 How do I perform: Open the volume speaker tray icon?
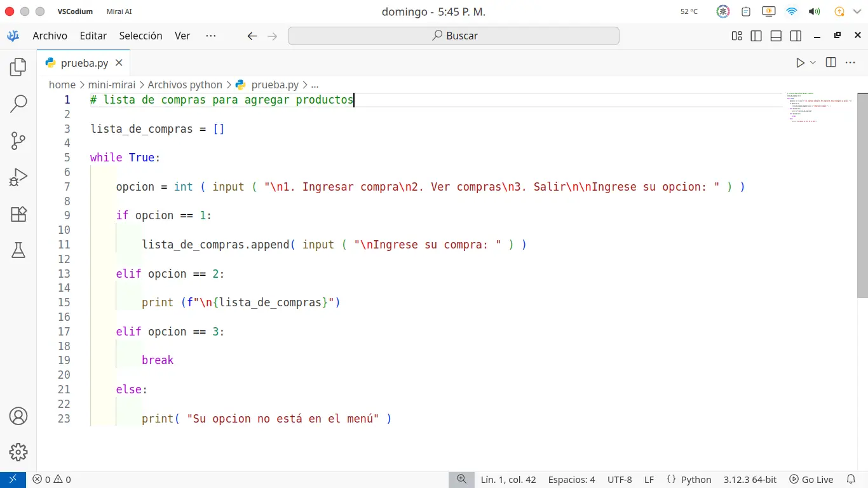coord(815,11)
